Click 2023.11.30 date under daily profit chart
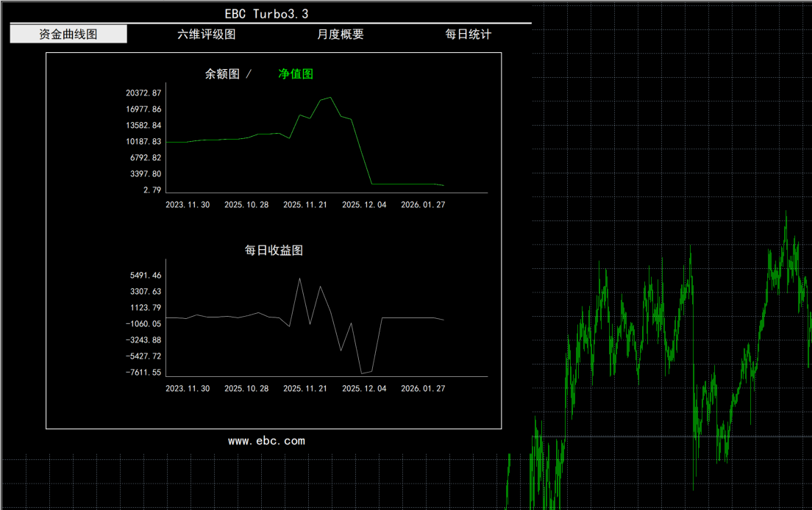This screenshot has width=812, height=510. [x=188, y=389]
